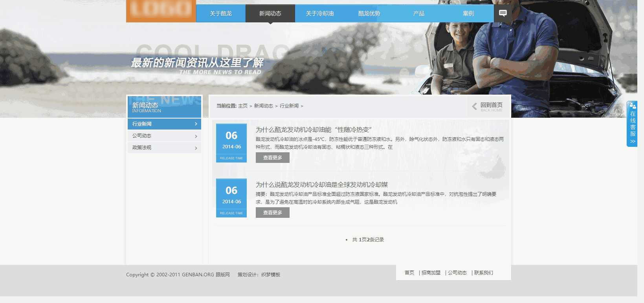Click the chevron on 政策法规 row
The width and height of the screenshot is (644, 303).
click(x=196, y=148)
